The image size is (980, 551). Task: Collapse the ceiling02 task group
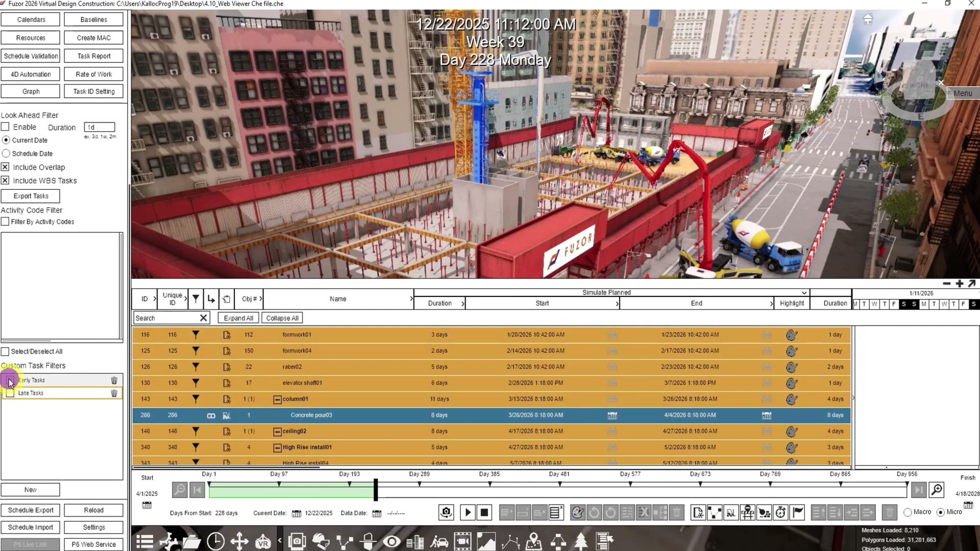[x=277, y=432]
